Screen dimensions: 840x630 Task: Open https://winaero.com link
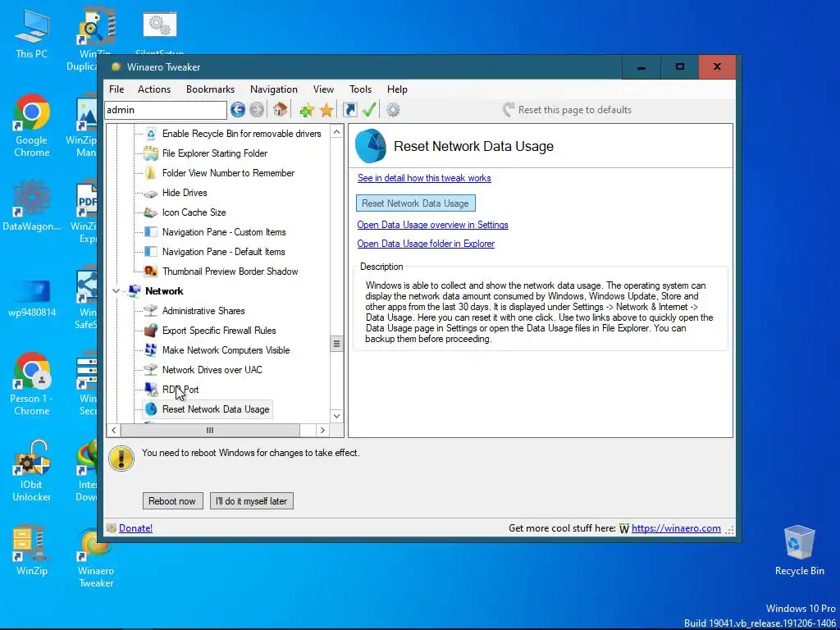pyautogui.click(x=676, y=528)
